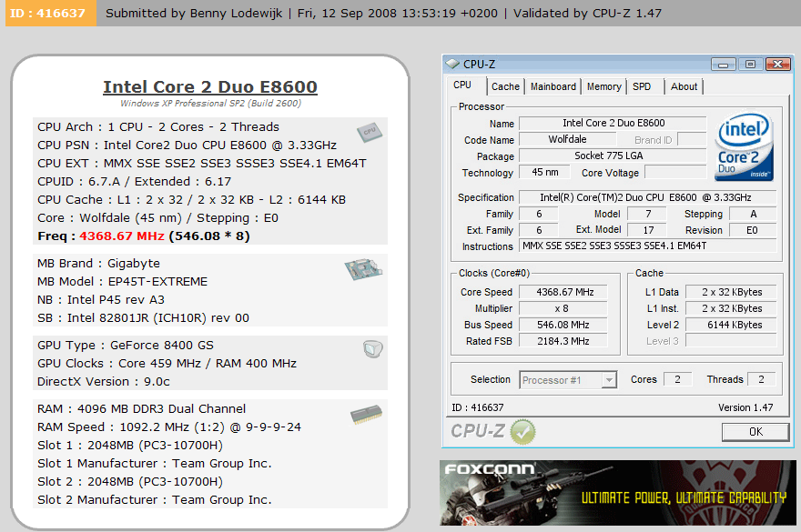
Task: Minimize the CPU-Z window
Action: 723,65
